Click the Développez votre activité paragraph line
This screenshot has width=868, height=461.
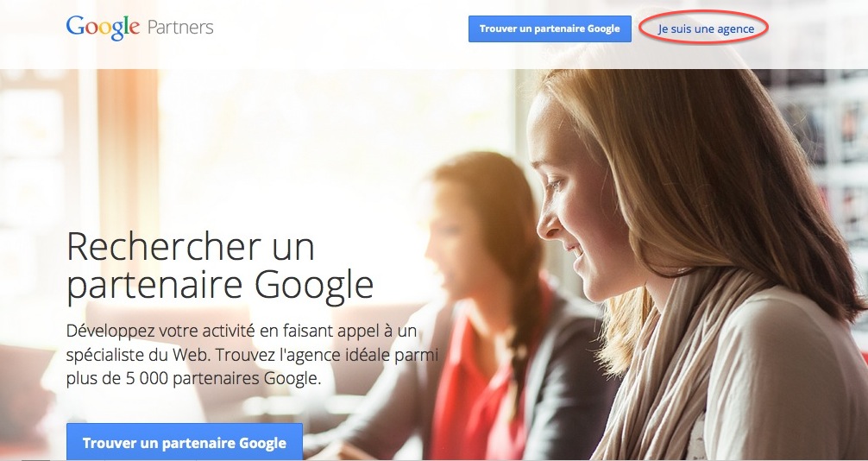pos(242,331)
